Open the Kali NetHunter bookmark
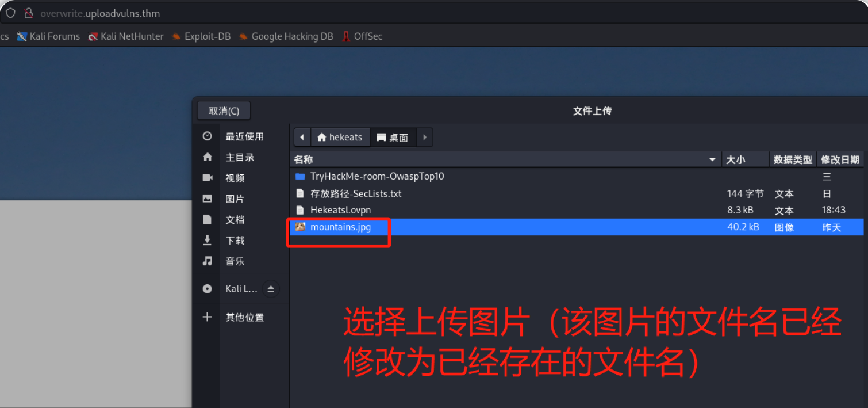This screenshot has width=868, height=408. tap(126, 36)
